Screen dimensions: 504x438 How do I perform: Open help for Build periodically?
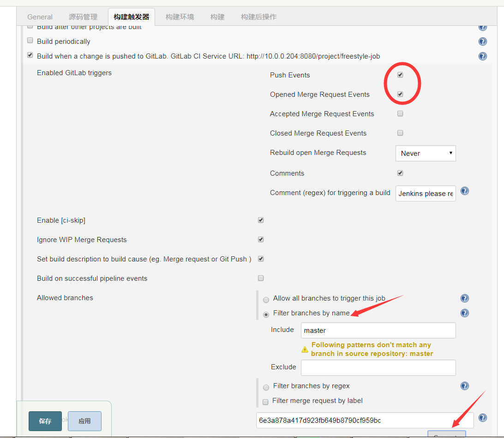(482, 41)
